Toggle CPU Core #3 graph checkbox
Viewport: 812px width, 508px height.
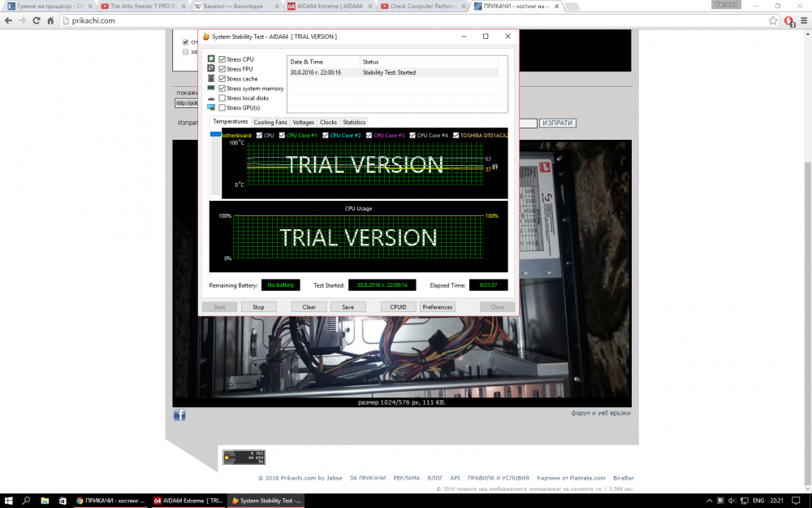(x=369, y=135)
